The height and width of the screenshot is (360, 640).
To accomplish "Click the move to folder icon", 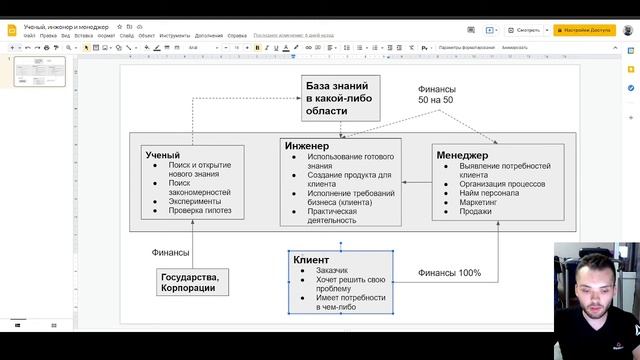I will click(x=129, y=27).
